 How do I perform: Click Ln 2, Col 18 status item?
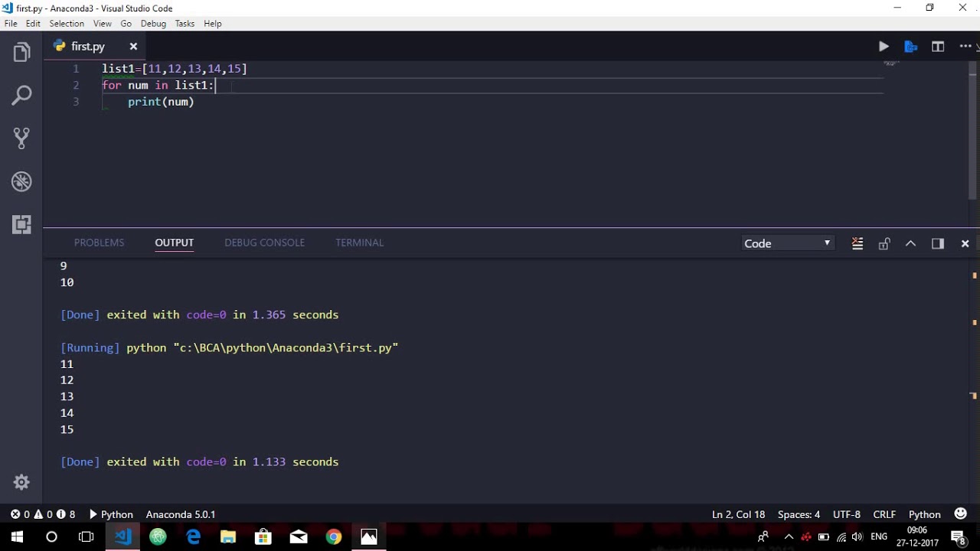pos(738,514)
